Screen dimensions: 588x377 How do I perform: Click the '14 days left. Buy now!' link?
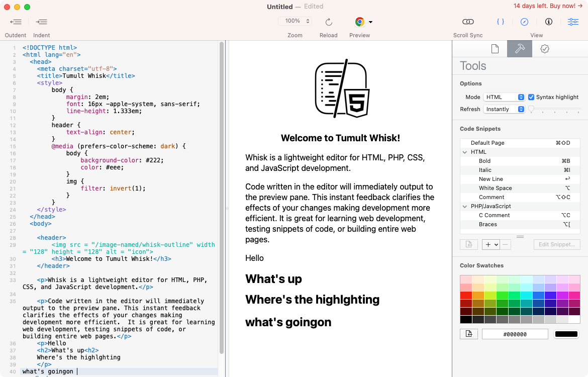[x=548, y=6]
